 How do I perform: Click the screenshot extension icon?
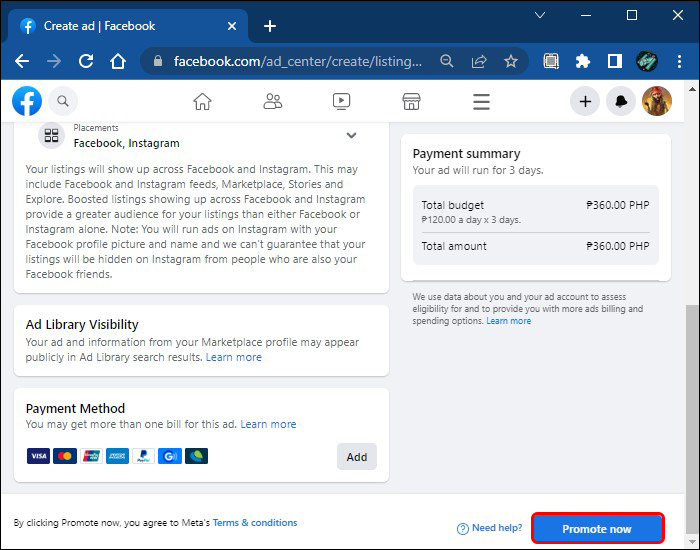[x=551, y=61]
